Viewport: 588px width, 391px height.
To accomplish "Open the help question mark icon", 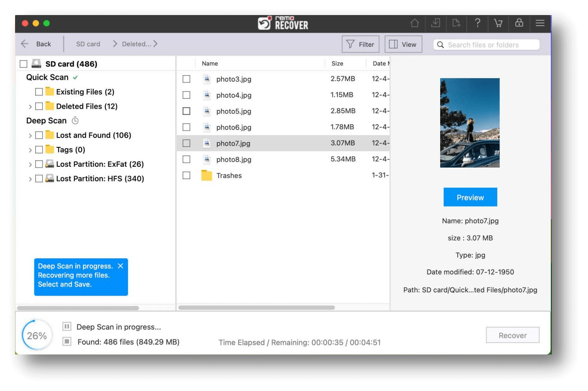I will click(x=477, y=23).
